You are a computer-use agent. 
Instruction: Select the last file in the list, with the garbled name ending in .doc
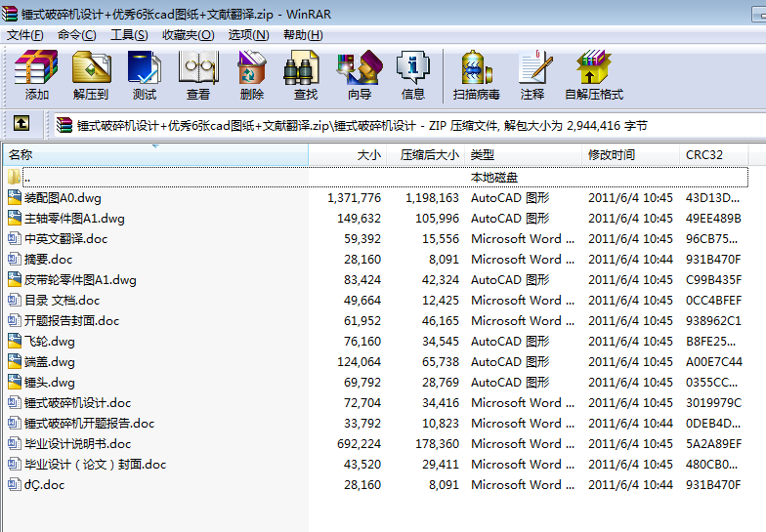click(45, 484)
